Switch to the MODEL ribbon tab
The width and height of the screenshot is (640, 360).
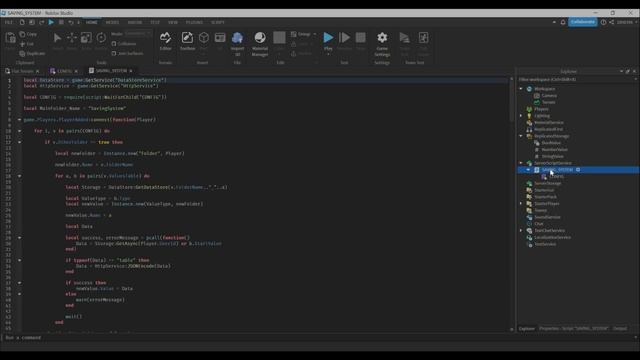click(x=112, y=22)
